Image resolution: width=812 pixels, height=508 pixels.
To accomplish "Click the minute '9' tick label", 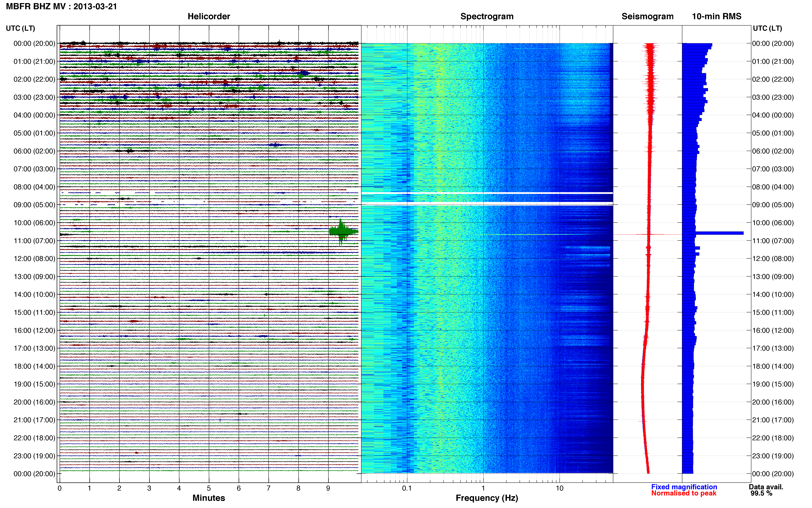I will click(x=328, y=488).
